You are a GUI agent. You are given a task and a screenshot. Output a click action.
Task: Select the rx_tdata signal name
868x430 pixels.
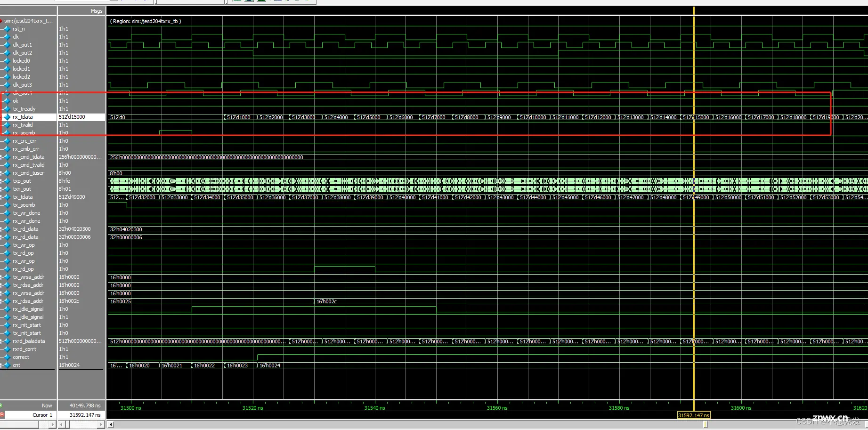pos(23,117)
